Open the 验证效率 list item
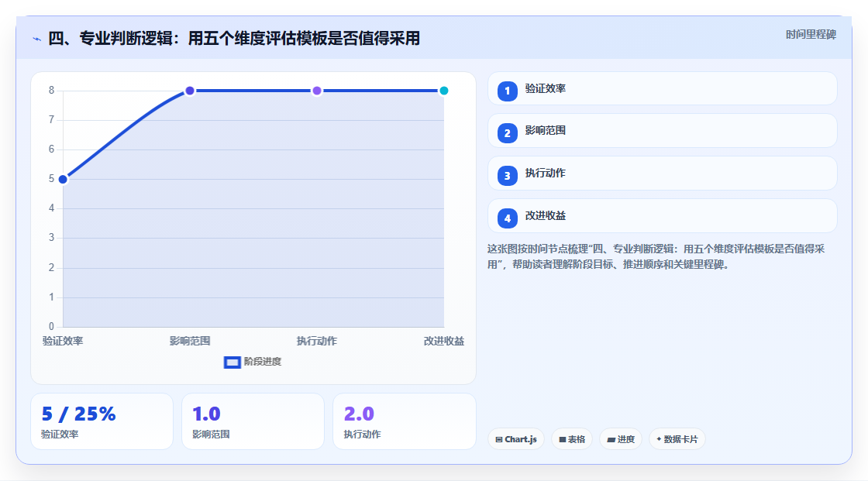The image size is (868, 481). click(662, 88)
